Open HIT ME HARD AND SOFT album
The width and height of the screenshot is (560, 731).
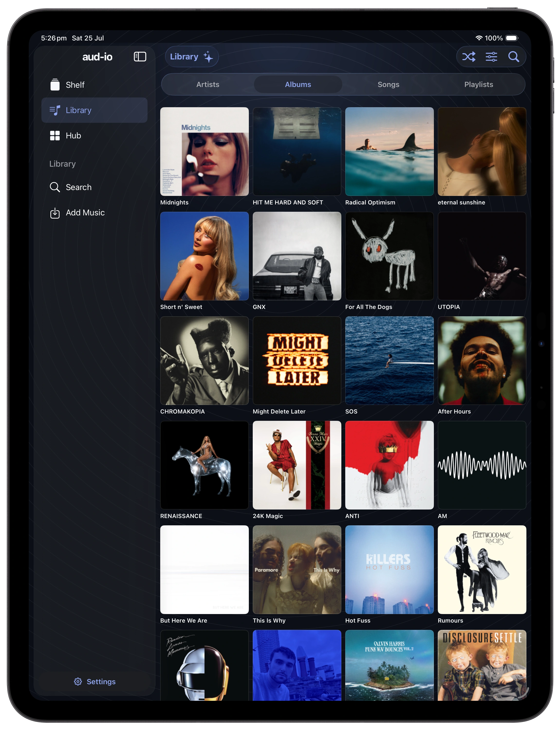[297, 152]
